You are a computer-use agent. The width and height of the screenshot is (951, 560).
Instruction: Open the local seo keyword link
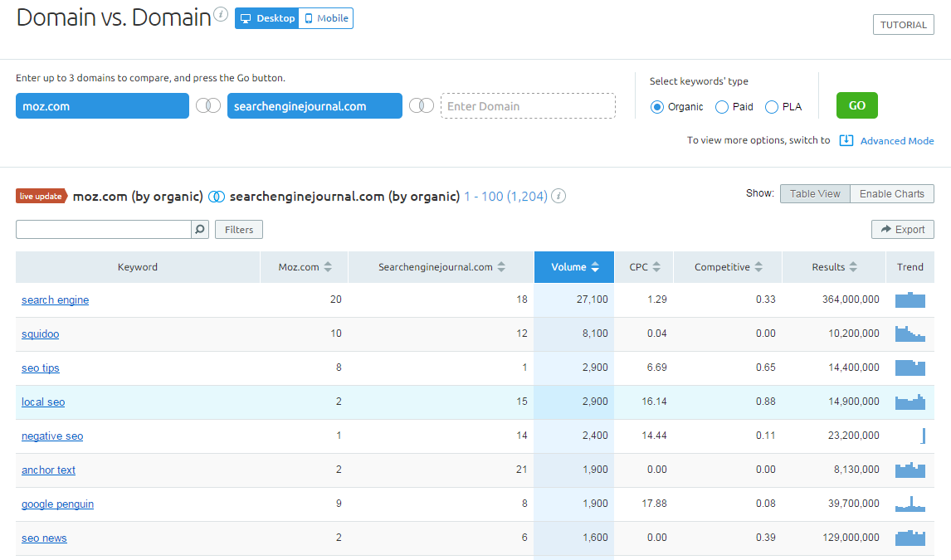tap(43, 402)
